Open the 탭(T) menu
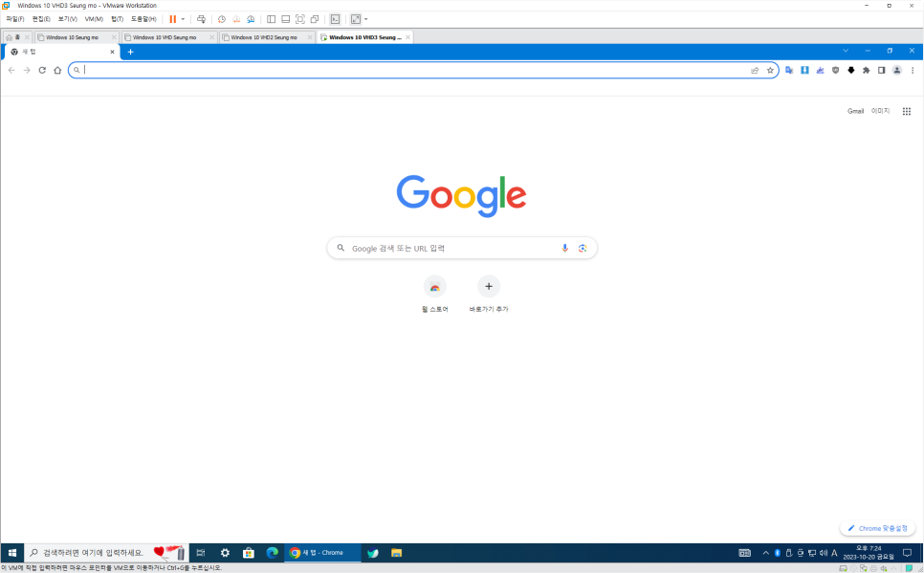The image size is (924, 573). (118, 19)
